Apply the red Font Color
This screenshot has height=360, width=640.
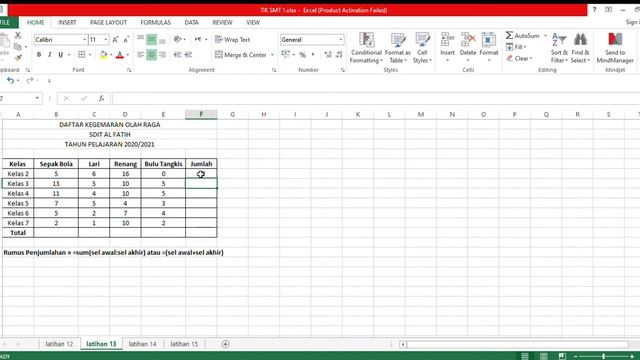[120, 55]
